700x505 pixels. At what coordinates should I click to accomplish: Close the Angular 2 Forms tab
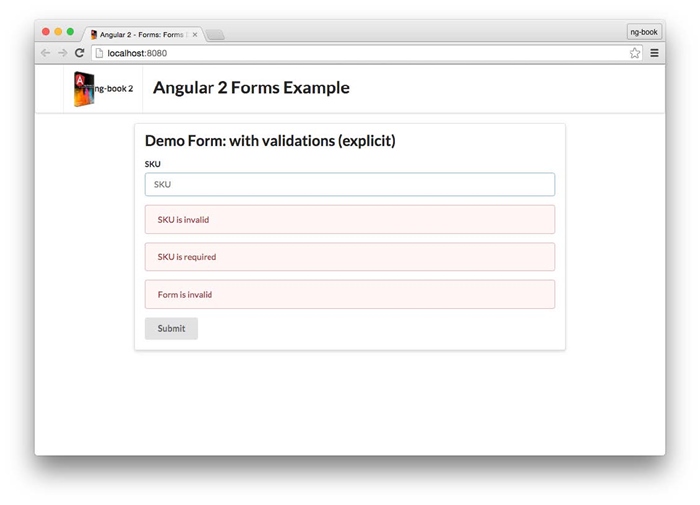pyautogui.click(x=195, y=34)
